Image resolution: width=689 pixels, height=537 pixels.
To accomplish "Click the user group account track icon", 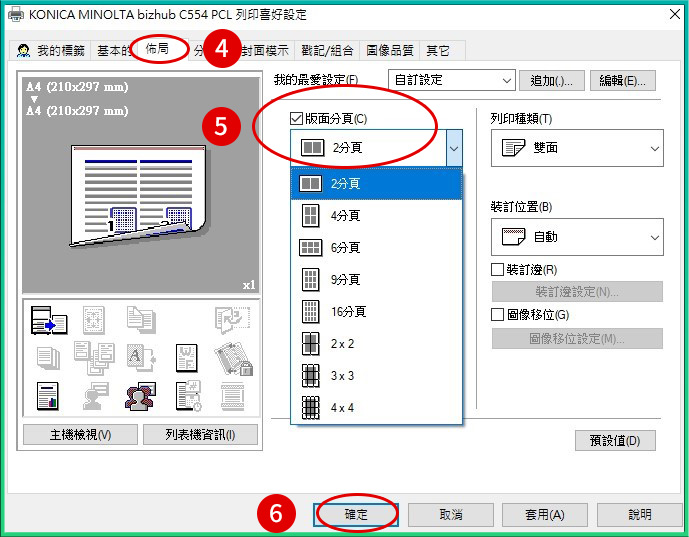I will tap(141, 396).
